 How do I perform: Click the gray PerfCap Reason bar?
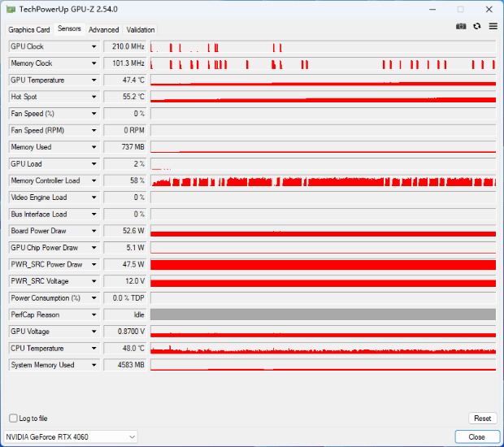coord(323,315)
